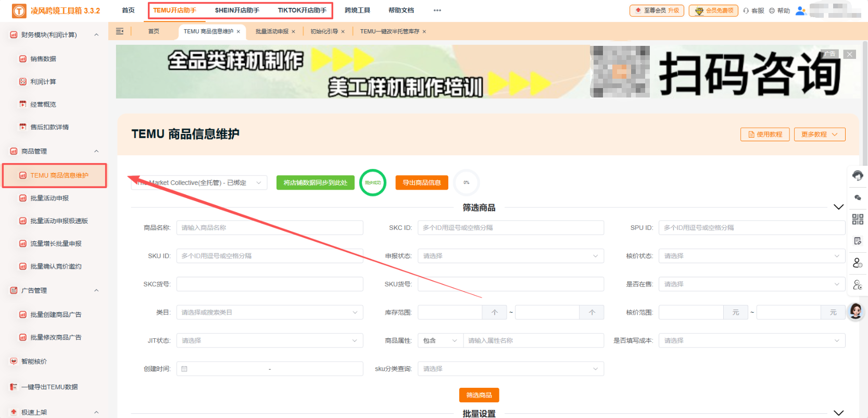Open the 使用教程 button
The width and height of the screenshot is (868, 418).
coord(765,134)
